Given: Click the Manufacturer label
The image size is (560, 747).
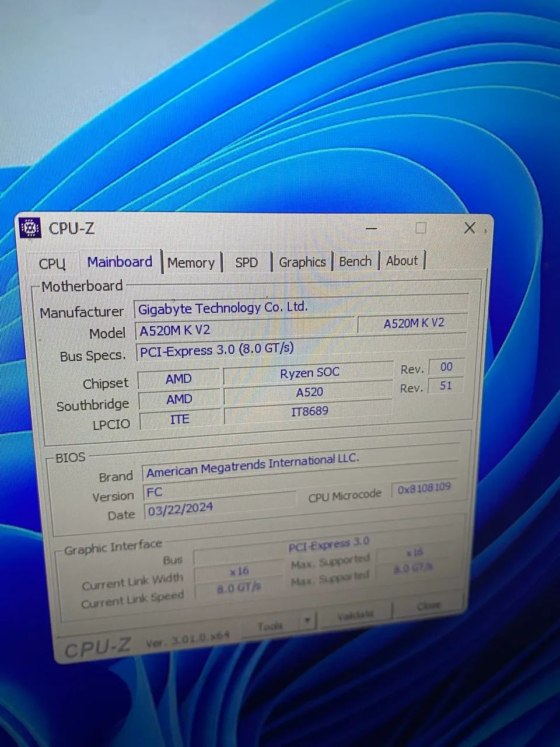Looking at the screenshot, I should [82, 312].
